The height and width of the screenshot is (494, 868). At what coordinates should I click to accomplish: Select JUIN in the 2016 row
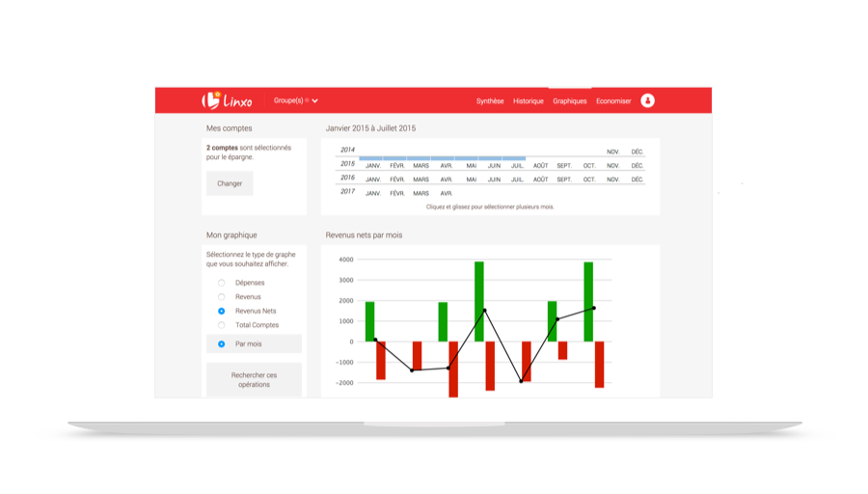coord(495,179)
